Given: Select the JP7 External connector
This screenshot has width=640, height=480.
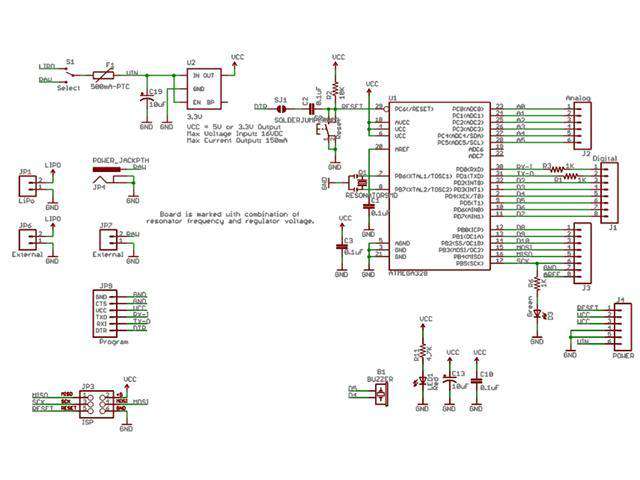Looking at the screenshot, I should [106, 241].
